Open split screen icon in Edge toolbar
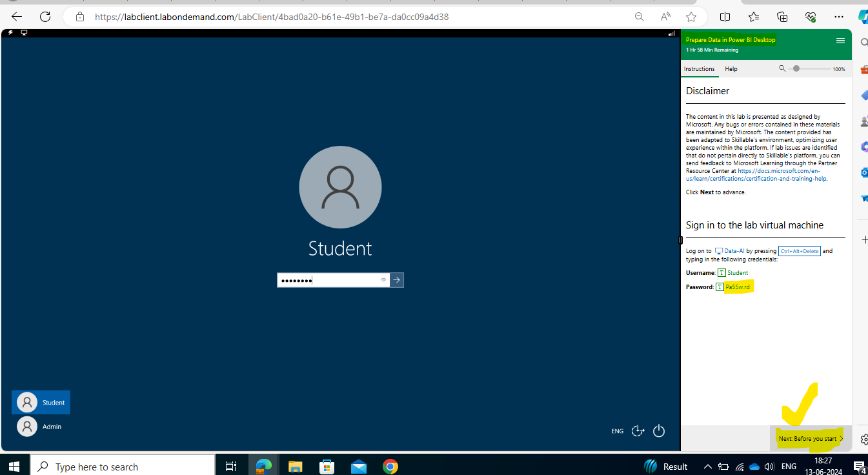Image resolution: width=868 pixels, height=475 pixels. [x=725, y=17]
